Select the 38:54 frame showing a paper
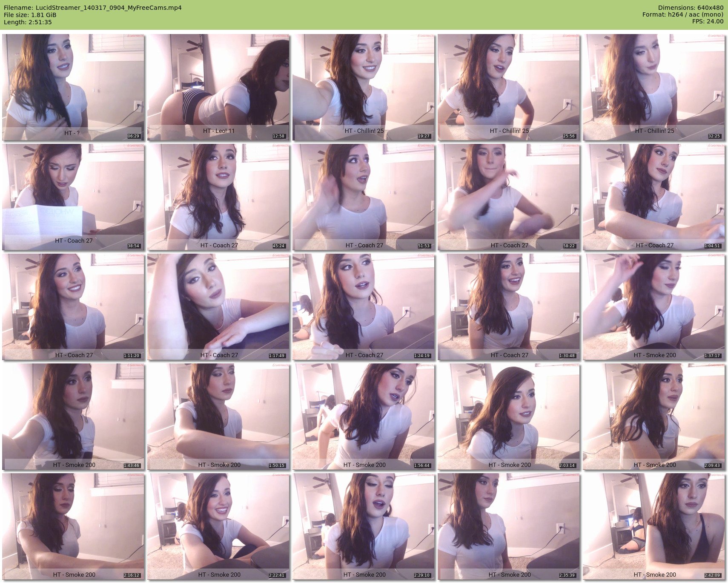 pyautogui.click(x=73, y=197)
